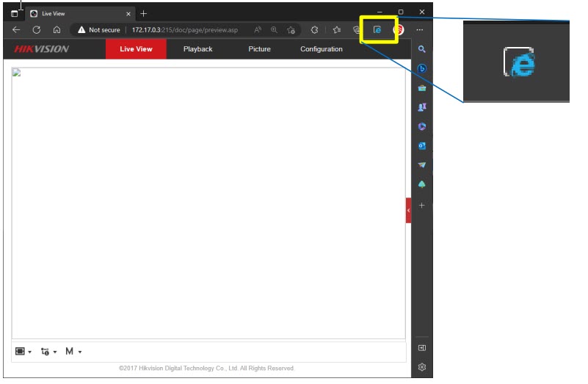The height and width of the screenshot is (384, 588).
Task: Open the Shopping tools briefcase icon
Action: 422,88
